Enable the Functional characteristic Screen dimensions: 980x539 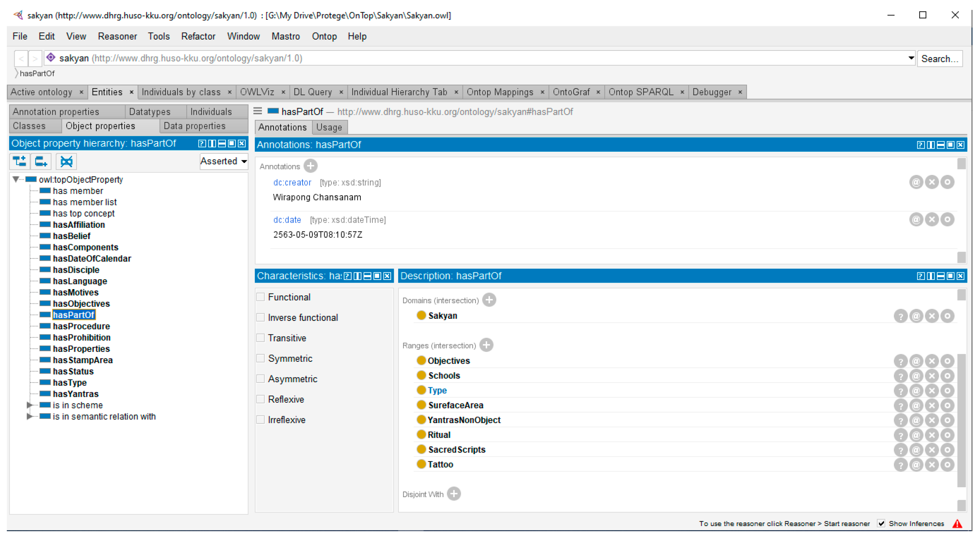click(261, 297)
